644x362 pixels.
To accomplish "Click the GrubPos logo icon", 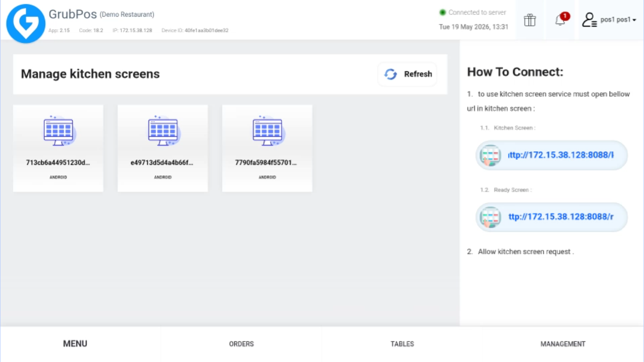I will [26, 23].
